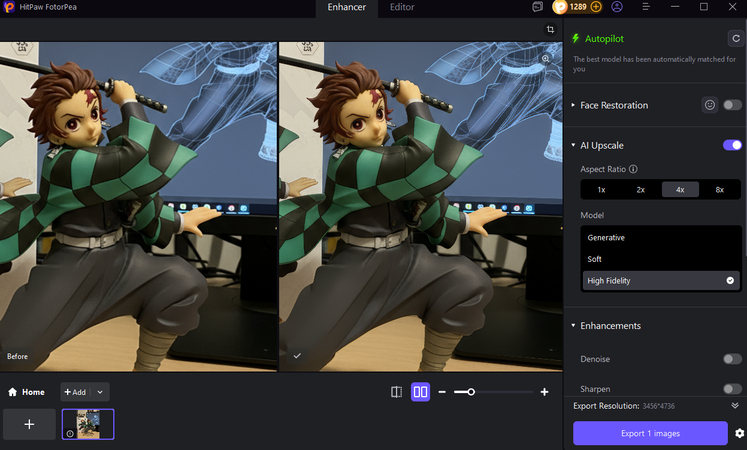Switch to the Editor tab
This screenshot has height=450, width=747.
click(x=402, y=7)
